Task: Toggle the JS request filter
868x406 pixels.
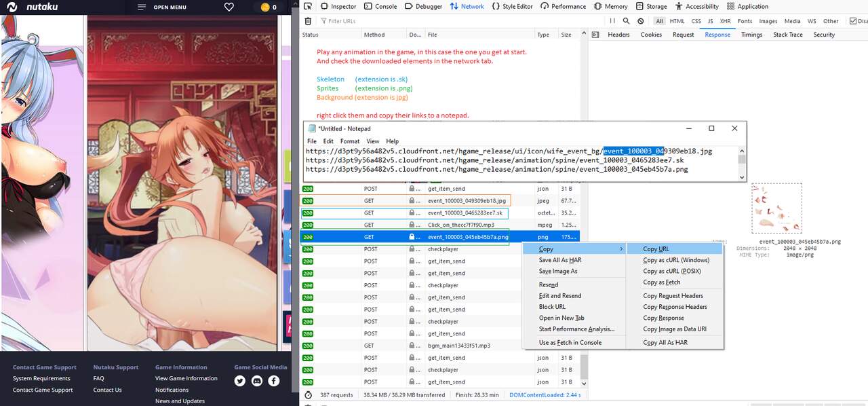Action: [x=710, y=21]
